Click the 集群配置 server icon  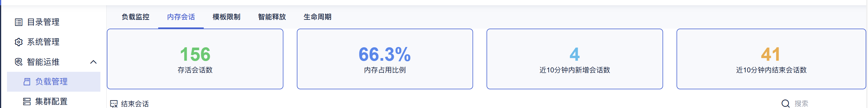[x=27, y=102]
